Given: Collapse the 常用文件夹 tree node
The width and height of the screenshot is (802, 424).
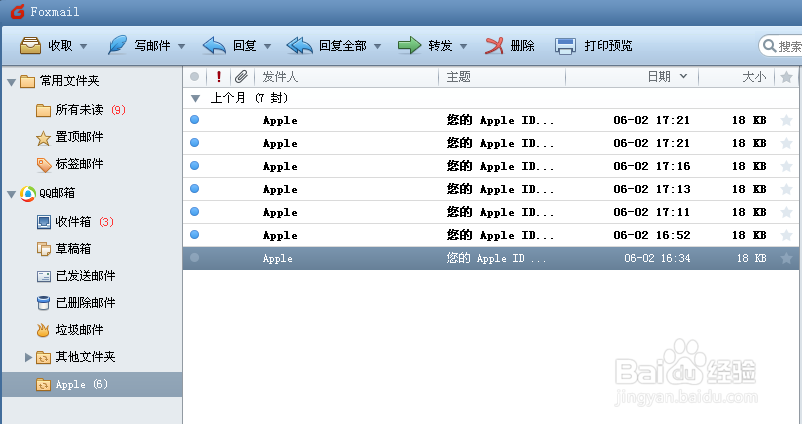Looking at the screenshot, I should pos(11,82).
